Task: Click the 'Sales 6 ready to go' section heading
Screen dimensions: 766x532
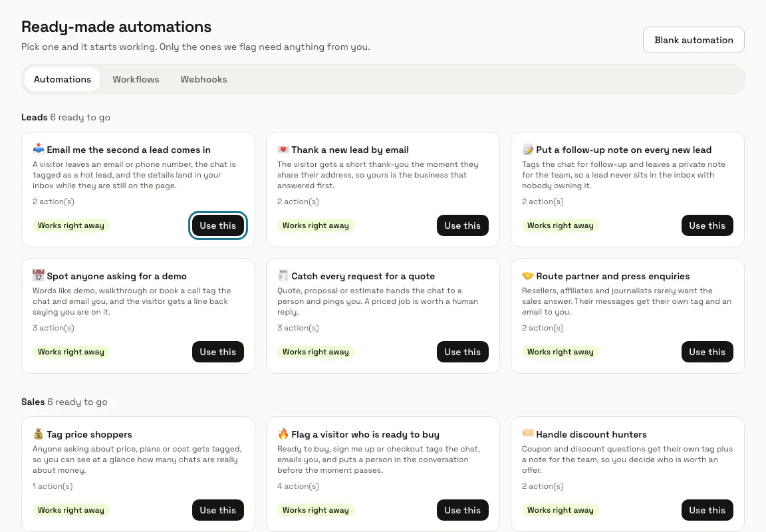Action: (64, 402)
